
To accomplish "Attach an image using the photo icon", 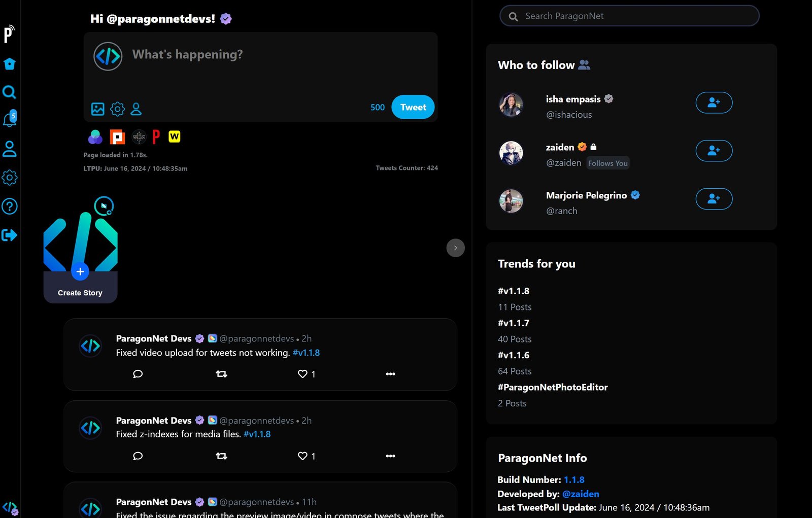I will click(x=97, y=109).
